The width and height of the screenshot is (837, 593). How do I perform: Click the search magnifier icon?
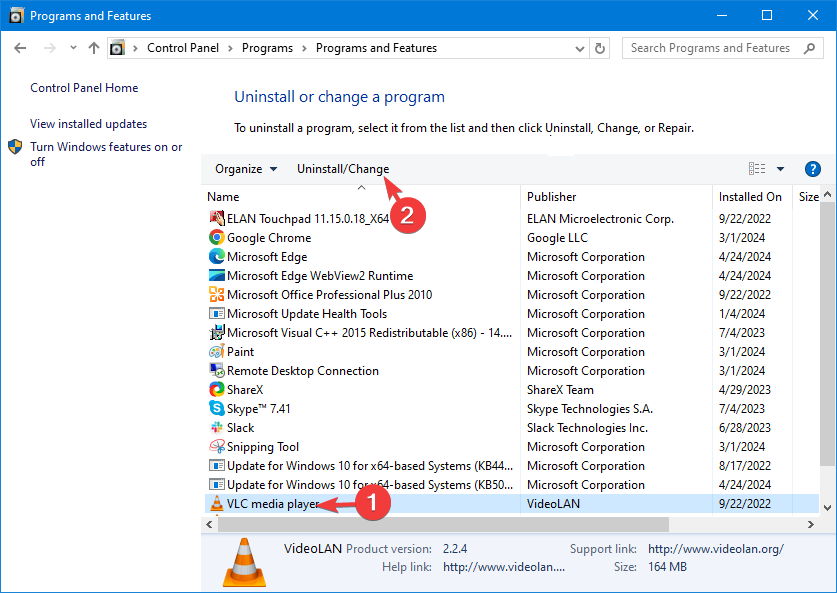(809, 49)
